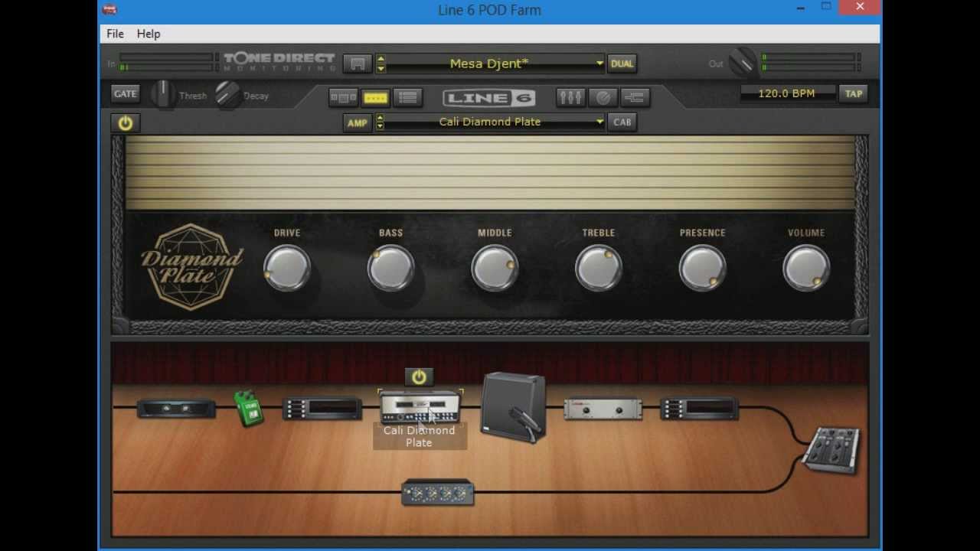Click the CAB button
Screen dimensions: 980x551
click(622, 122)
